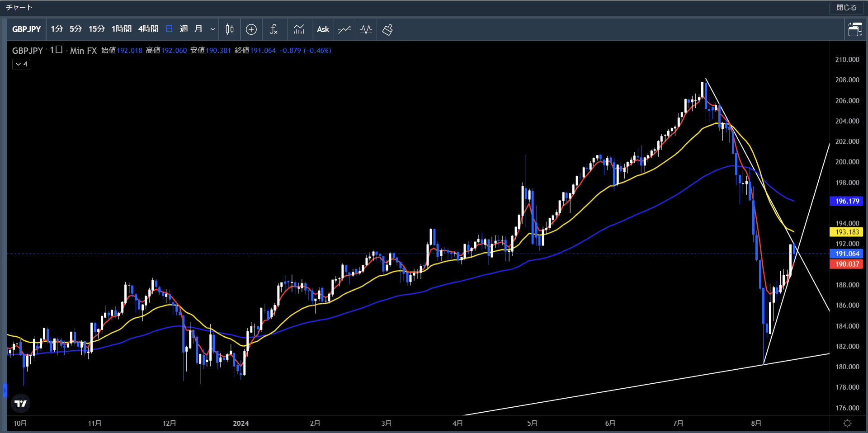868x433 pixels.
Task: Click the 10月 label on time axis
Action: 20,424
